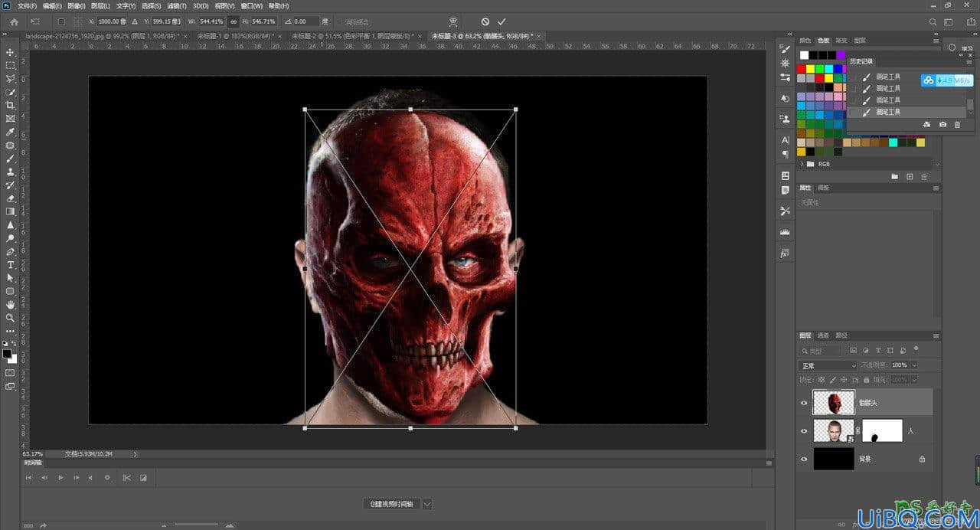Select the Eyedropper tool
Image resolution: width=980 pixels, height=530 pixels.
tap(11, 132)
